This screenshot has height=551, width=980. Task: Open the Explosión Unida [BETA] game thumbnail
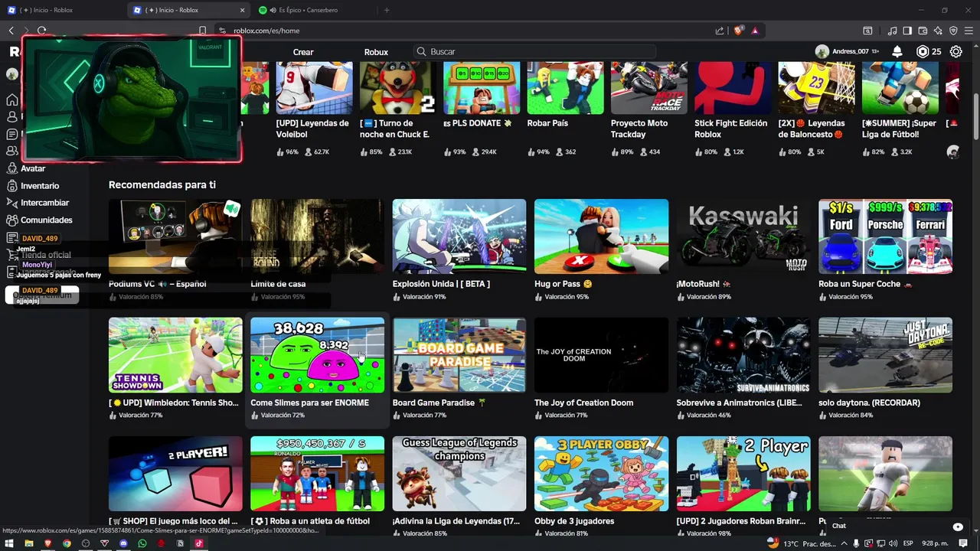tap(459, 236)
